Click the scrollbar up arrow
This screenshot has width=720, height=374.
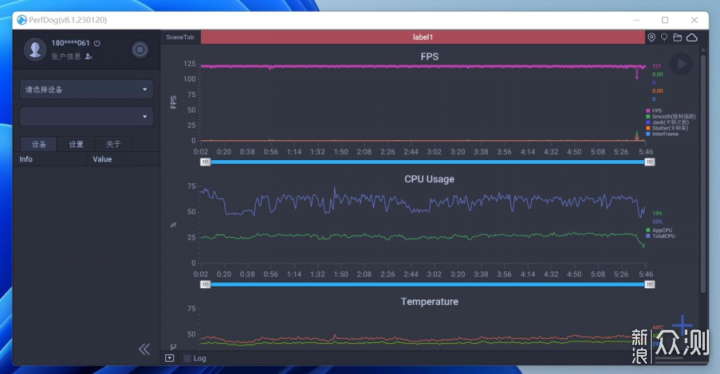pyautogui.click(x=703, y=49)
